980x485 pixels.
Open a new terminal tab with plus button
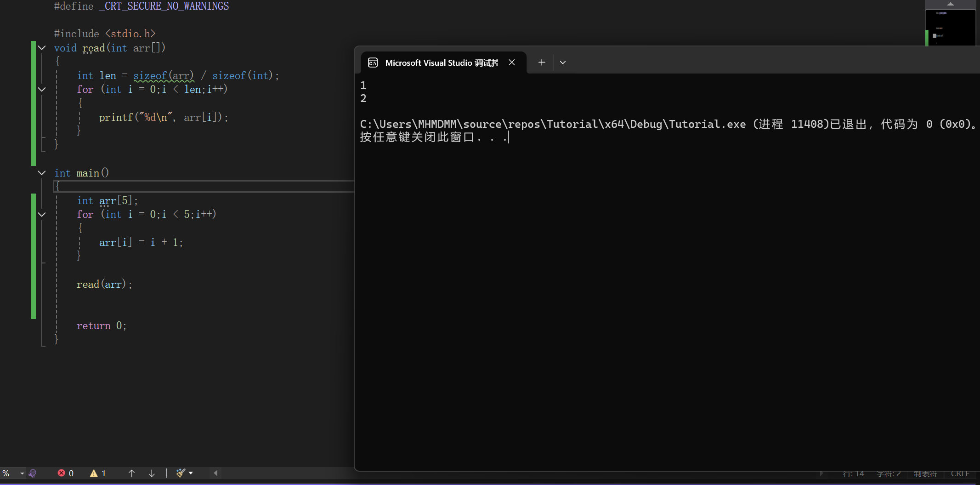[x=542, y=63]
